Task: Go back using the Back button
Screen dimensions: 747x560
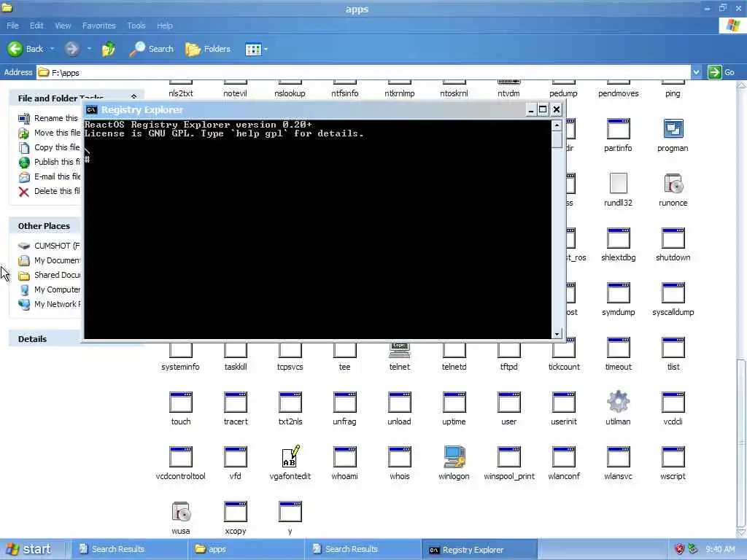Action: (26, 49)
